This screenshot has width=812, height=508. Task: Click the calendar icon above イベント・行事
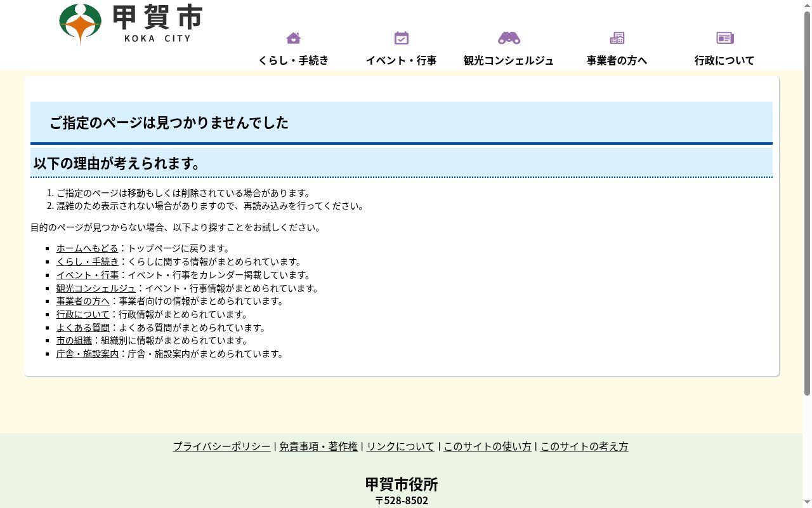[402, 38]
